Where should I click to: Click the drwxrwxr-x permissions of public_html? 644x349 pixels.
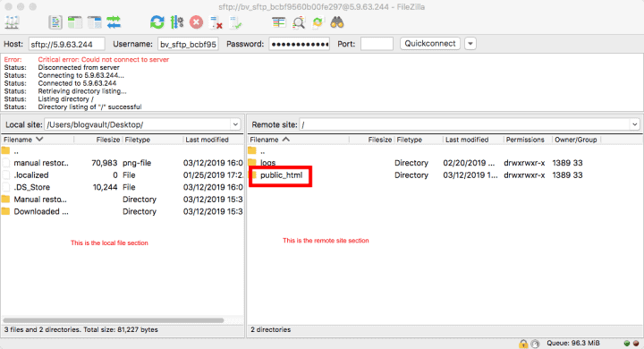tap(524, 175)
